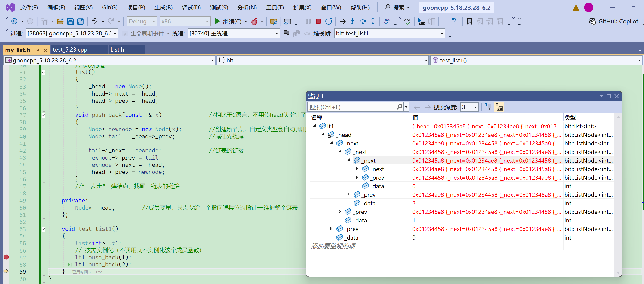Viewport: 644px width, 284px height.
Task: Toggle breakpoint on line 57
Action: pyautogui.click(x=6, y=257)
